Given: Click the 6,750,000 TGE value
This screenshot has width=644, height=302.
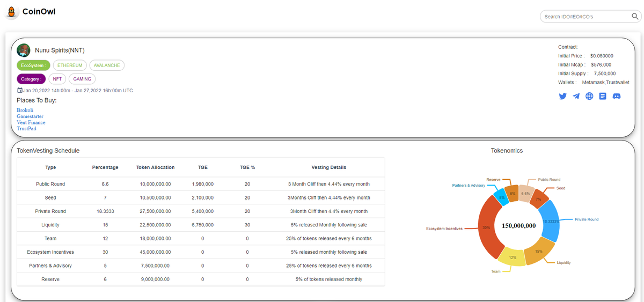Looking at the screenshot, I should 203,225.
